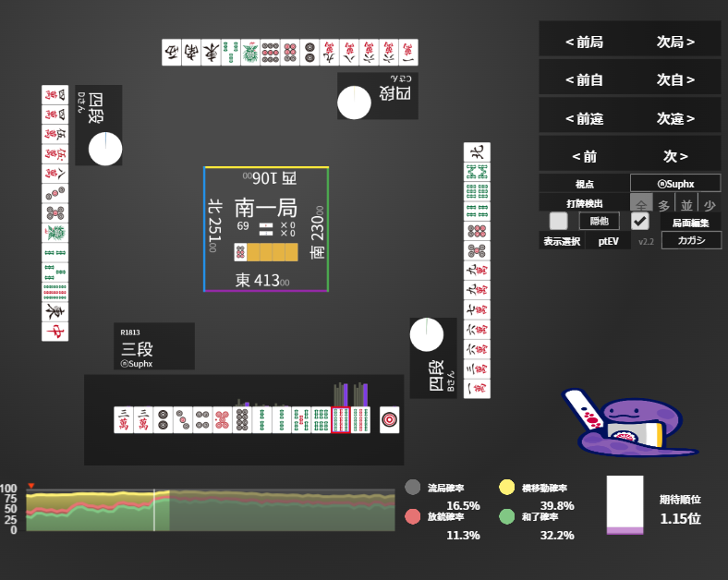Click the purple snake mascot holding a tile
Viewport: 728px width, 580px height.
point(629,423)
